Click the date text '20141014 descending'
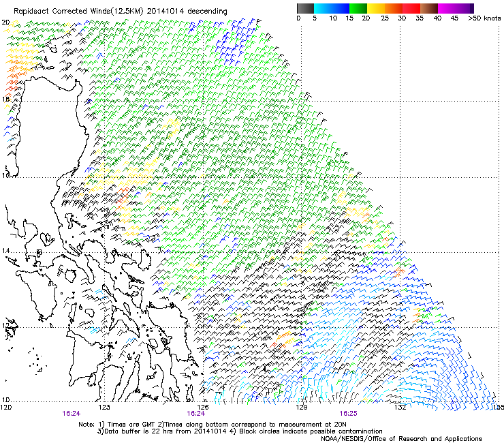Image resolution: width=504 pixels, height=443 pixels. tap(187, 12)
